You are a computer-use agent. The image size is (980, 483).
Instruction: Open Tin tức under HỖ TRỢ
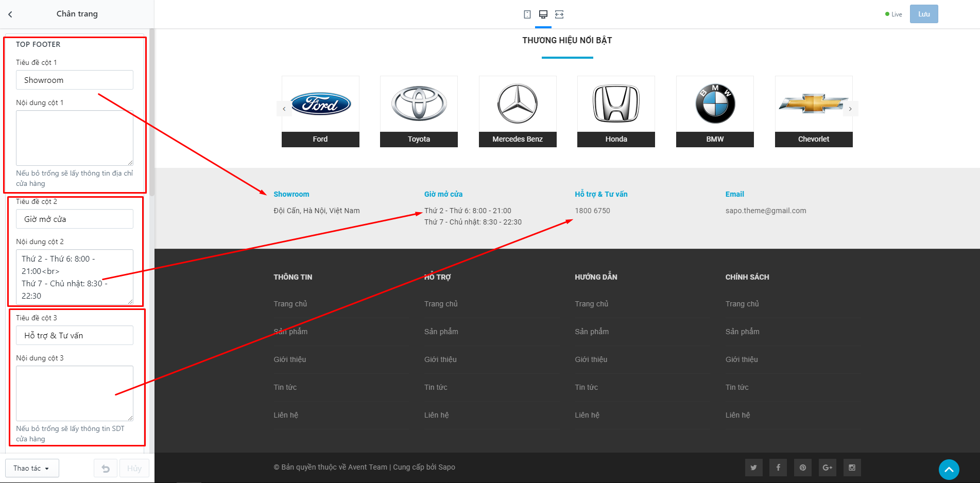436,387
